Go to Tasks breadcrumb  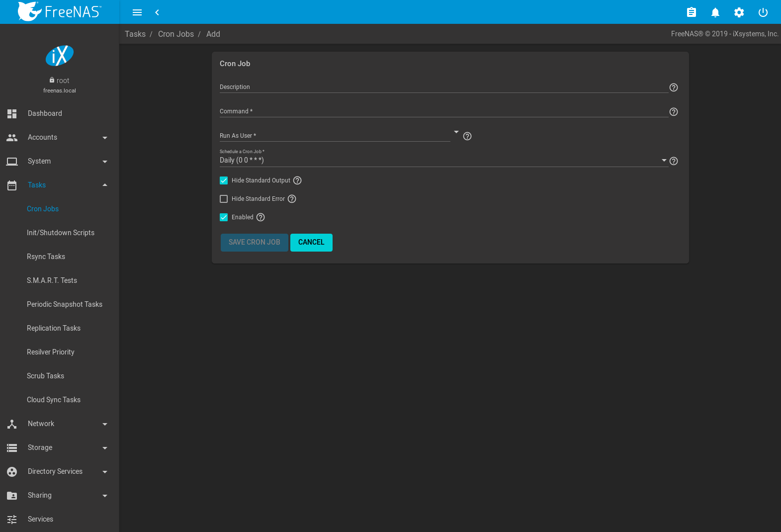coord(135,34)
